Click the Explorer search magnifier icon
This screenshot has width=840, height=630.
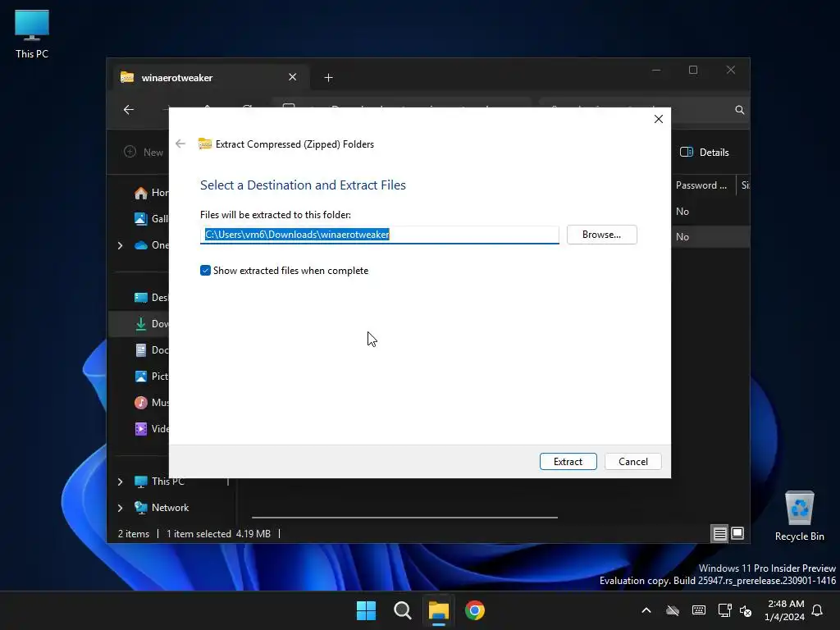coord(739,110)
